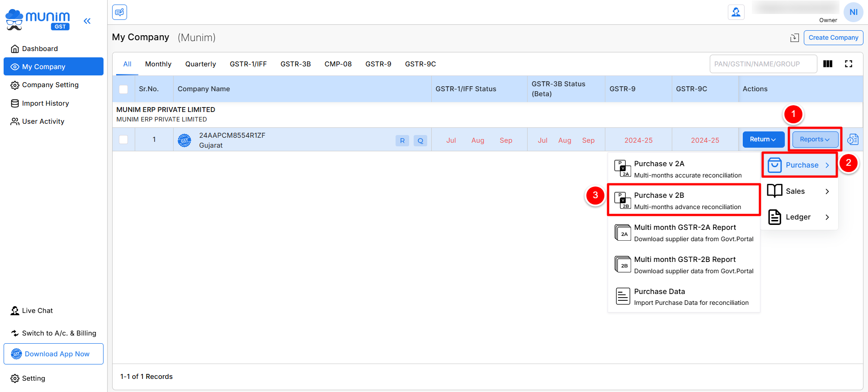The height and width of the screenshot is (392, 868).
Task: Expand the Ledger submenu chevron
Action: (x=827, y=217)
